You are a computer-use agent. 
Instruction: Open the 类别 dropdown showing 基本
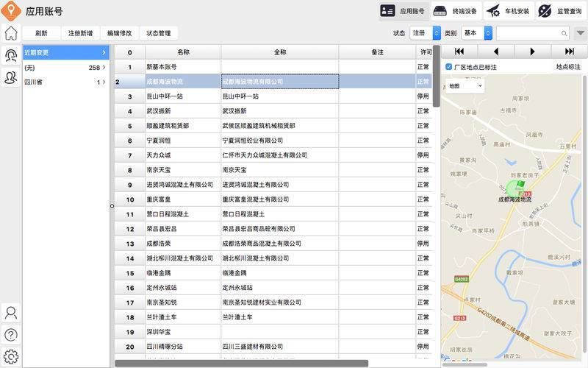[478, 33]
